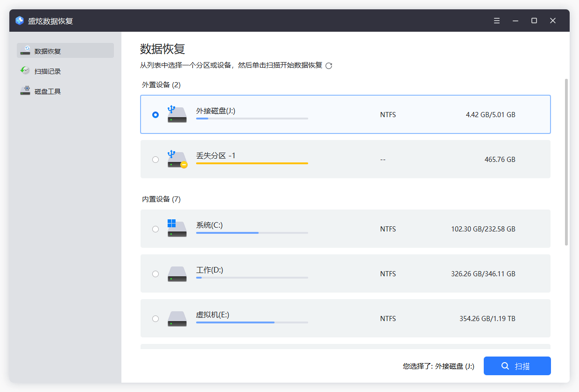Choose 丢失分区 -1 via its radio button
Viewport: 579px width, 392px height.
click(x=155, y=159)
